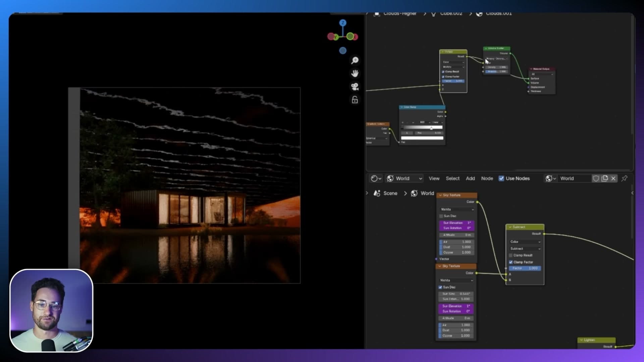
Task: Toggle the Use Nodes checkbox
Action: click(501, 179)
